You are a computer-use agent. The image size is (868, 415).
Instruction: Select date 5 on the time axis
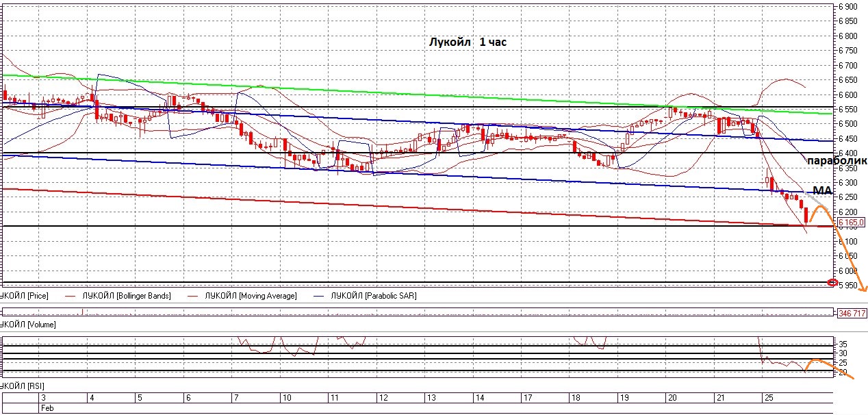(x=139, y=397)
